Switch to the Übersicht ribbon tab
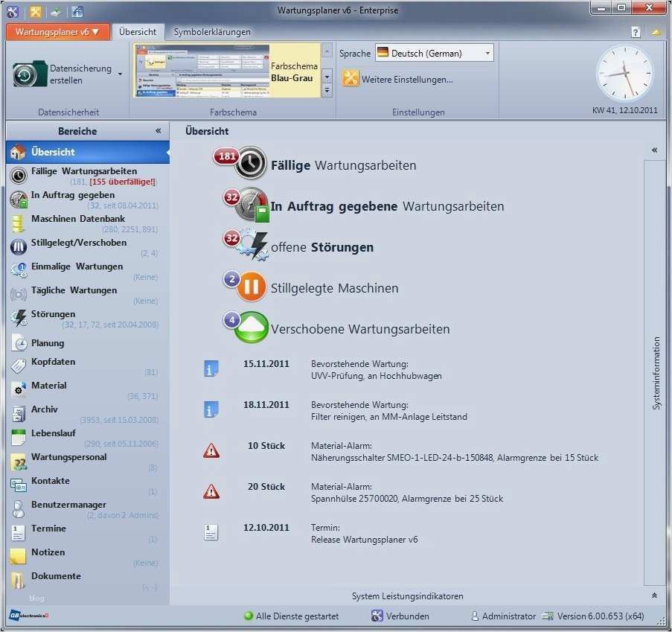 click(x=138, y=32)
